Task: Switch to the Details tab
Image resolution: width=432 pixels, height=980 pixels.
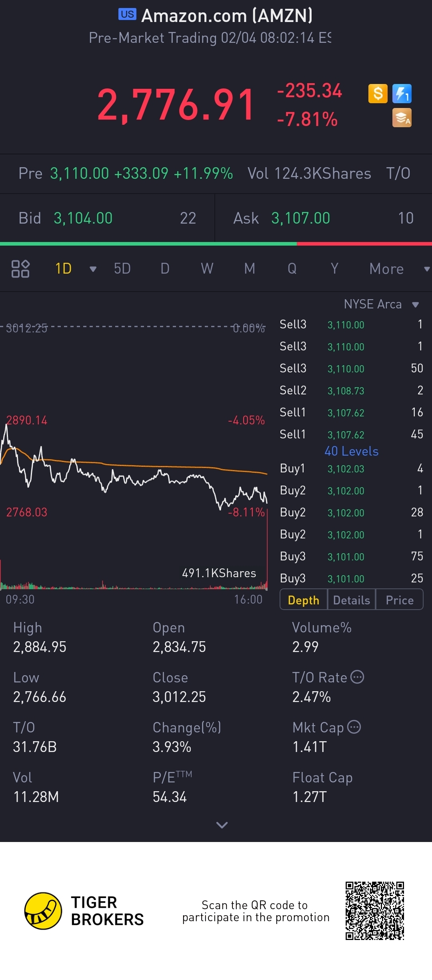Action: coord(352,600)
